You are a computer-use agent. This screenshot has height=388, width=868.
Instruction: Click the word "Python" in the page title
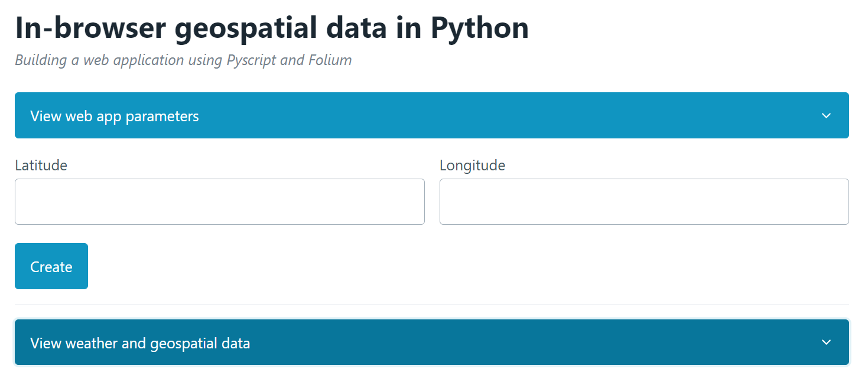479,28
